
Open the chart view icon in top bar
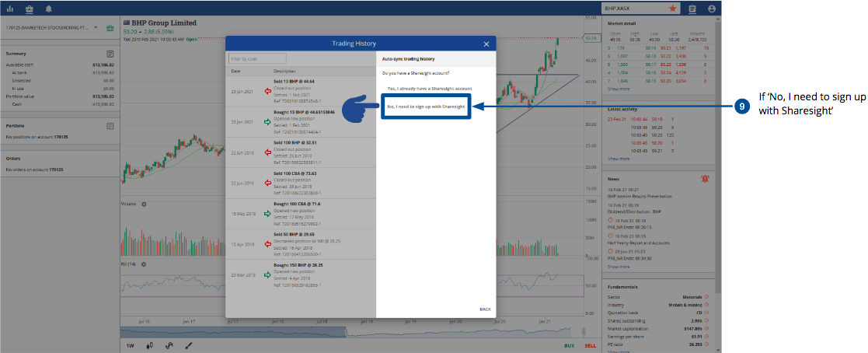(11, 9)
